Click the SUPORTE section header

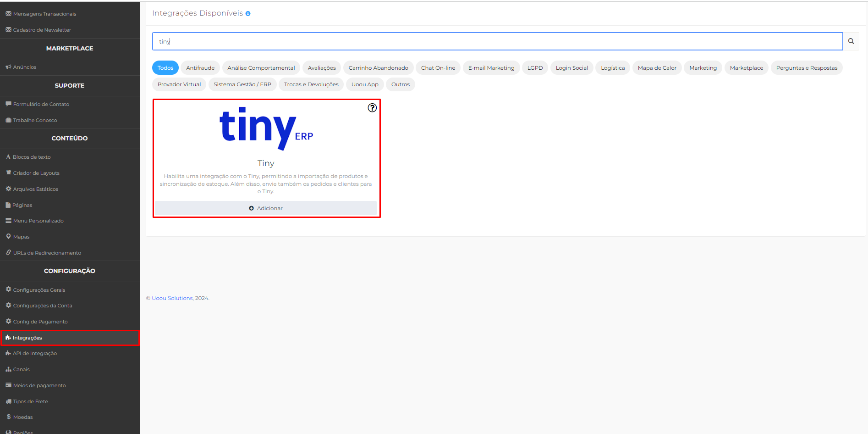(x=70, y=85)
